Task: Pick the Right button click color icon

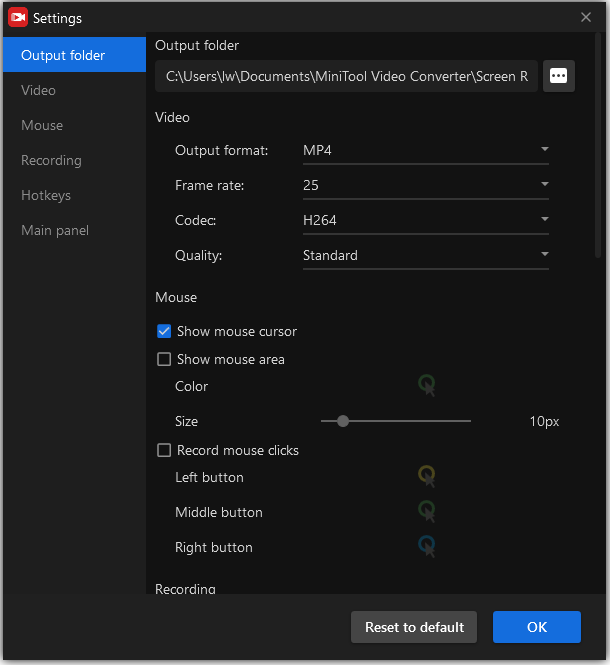Action: 427,546
